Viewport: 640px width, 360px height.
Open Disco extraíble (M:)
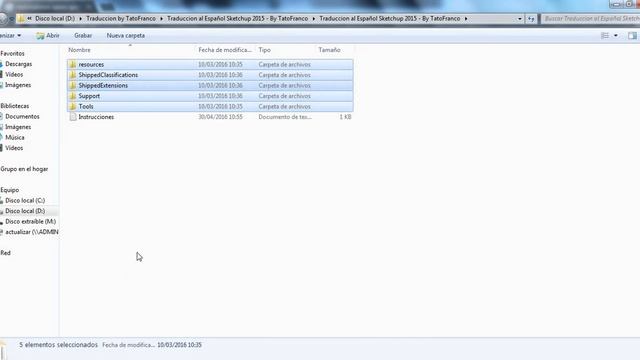point(30,222)
